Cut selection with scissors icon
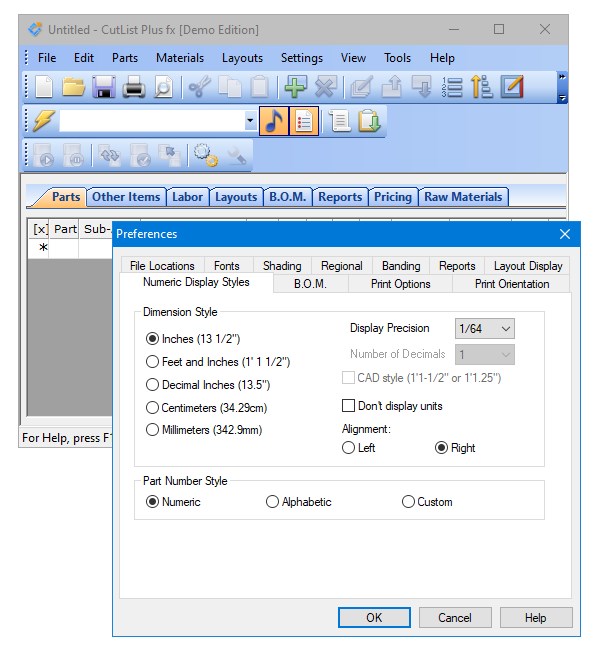Screen dimensions: 607x651 pos(200,87)
